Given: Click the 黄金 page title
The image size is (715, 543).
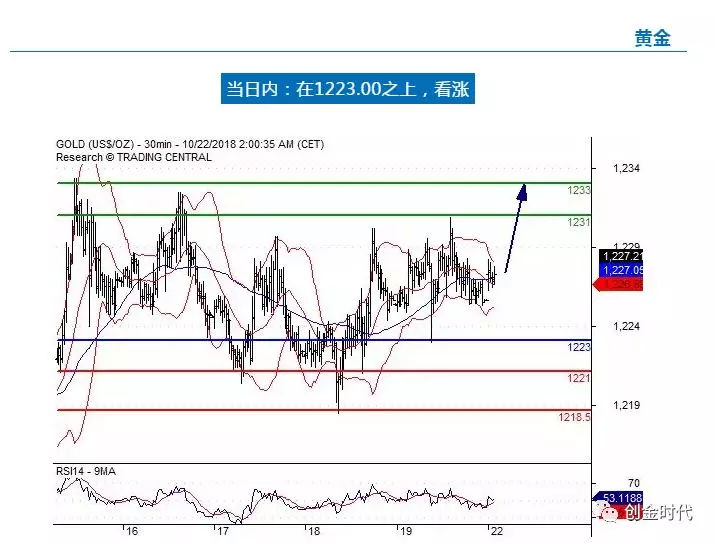Looking at the screenshot, I should coord(652,38).
